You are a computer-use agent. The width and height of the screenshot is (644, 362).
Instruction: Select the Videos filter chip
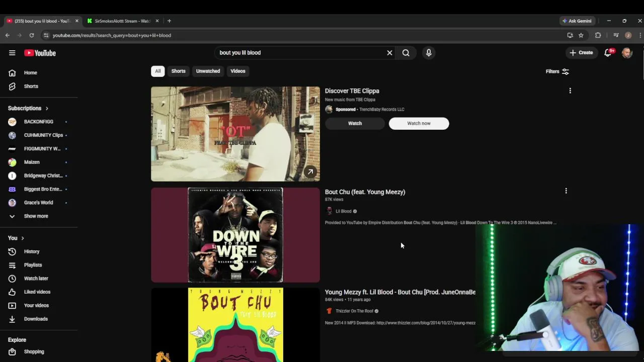pos(238,71)
